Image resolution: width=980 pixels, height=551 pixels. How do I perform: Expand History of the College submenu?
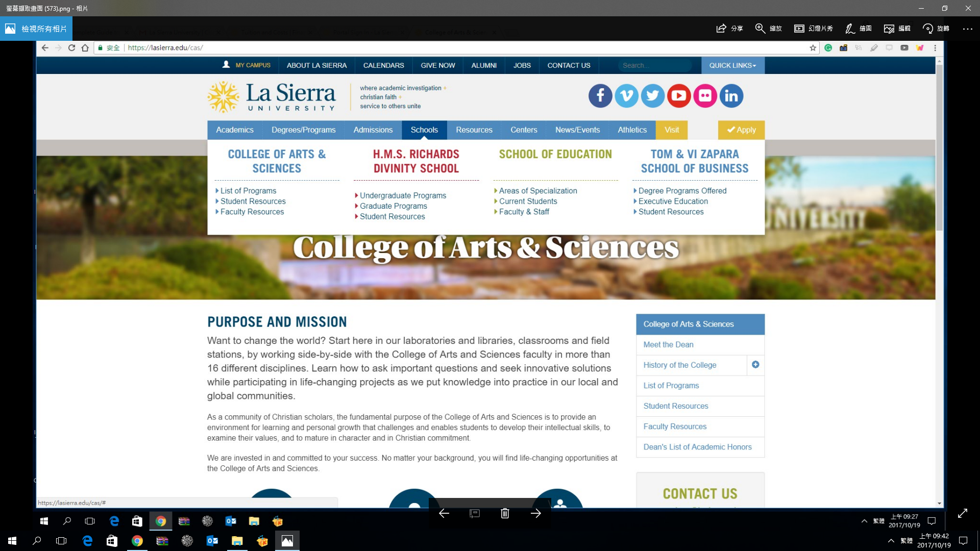point(755,365)
